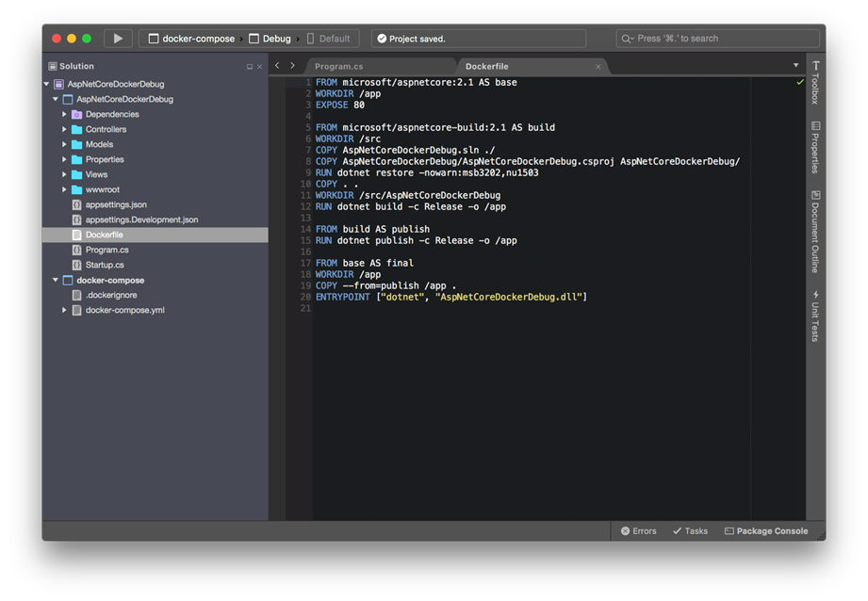Select the Dockerfile tab
The height and width of the screenshot is (601, 868).
point(486,66)
